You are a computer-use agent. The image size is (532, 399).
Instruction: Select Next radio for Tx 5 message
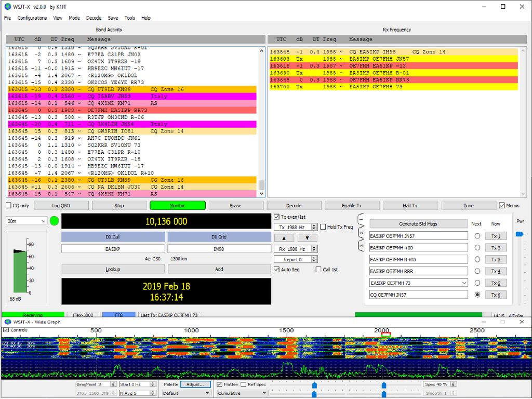(477, 283)
